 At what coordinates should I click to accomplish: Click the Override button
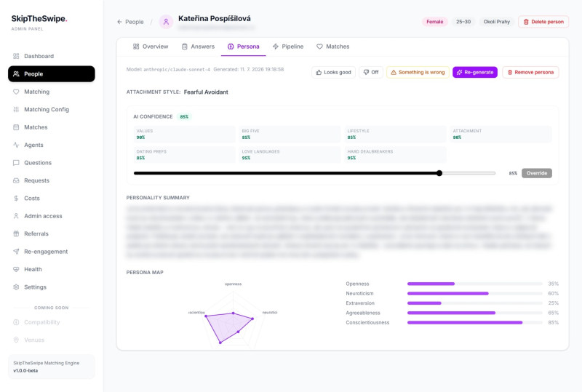pos(537,173)
